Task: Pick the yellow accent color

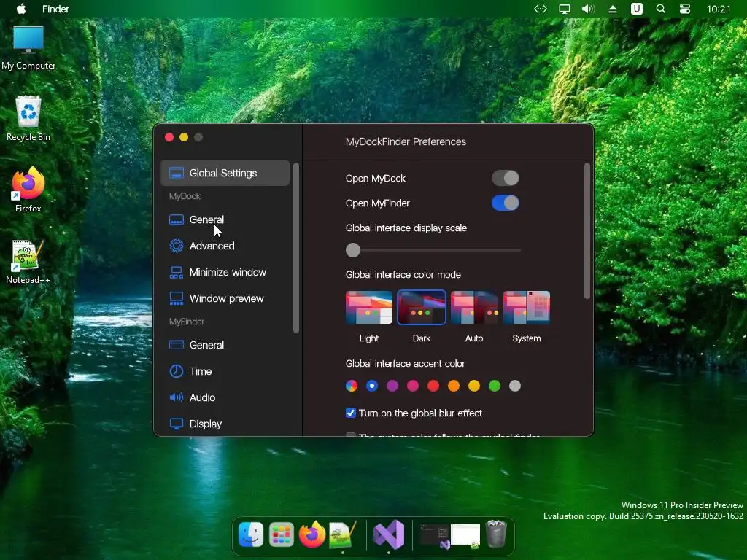Action: pos(474,386)
